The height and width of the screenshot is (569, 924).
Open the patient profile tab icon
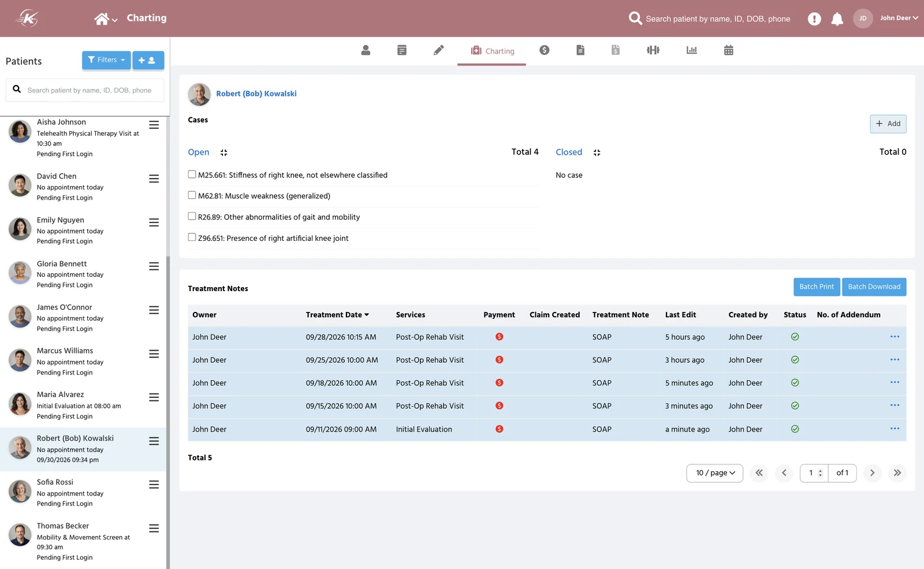[x=366, y=50]
